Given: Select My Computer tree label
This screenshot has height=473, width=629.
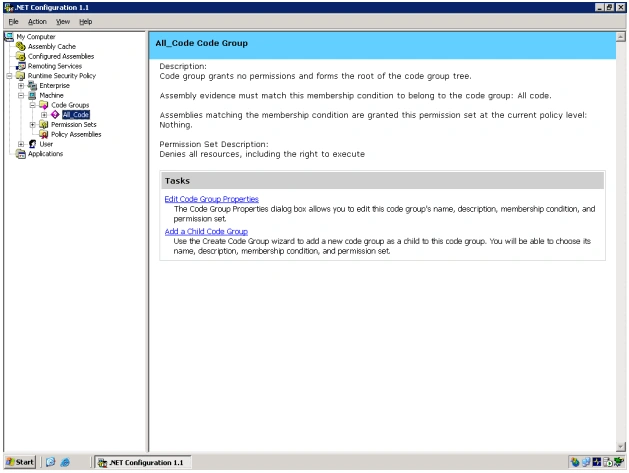Looking at the screenshot, I should point(36,37).
